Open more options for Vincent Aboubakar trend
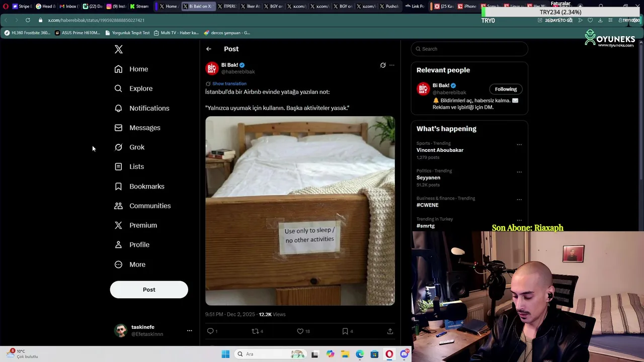Image resolution: width=644 pixels, height=362 pixels. coord(519,145)
